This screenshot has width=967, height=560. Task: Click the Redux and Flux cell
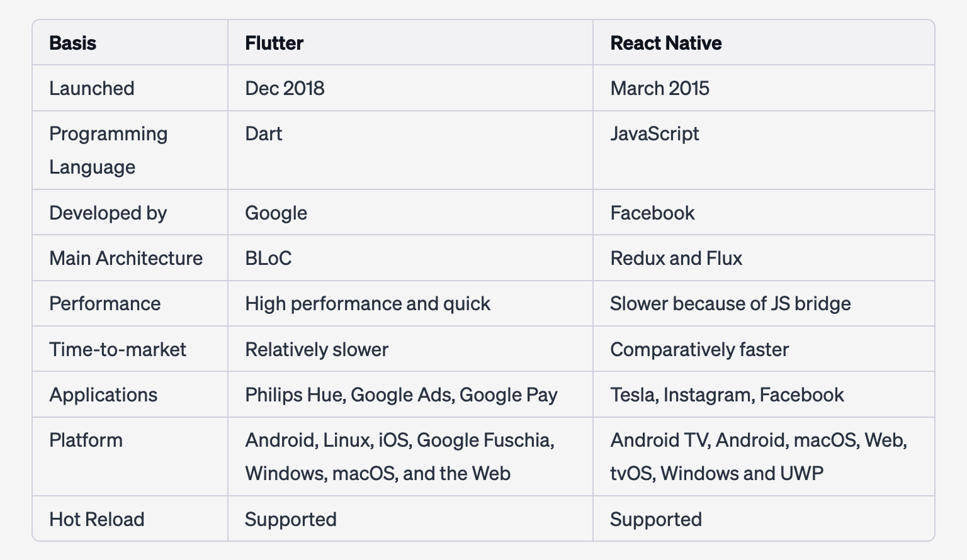coord(676,258)
